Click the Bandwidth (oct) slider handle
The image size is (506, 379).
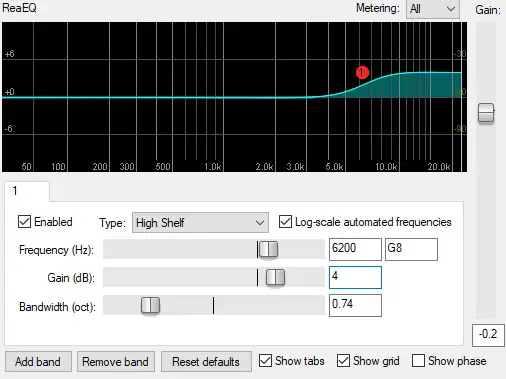[x=150, y=305]
